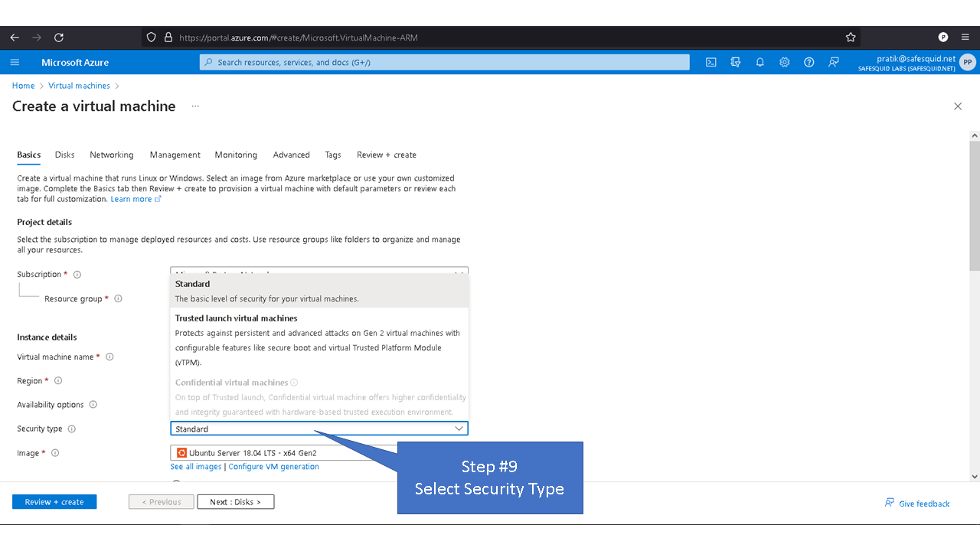Click the shield icon in the address bar
The width and height of the screenshot is (980, 551).
(x=151, y=37)
